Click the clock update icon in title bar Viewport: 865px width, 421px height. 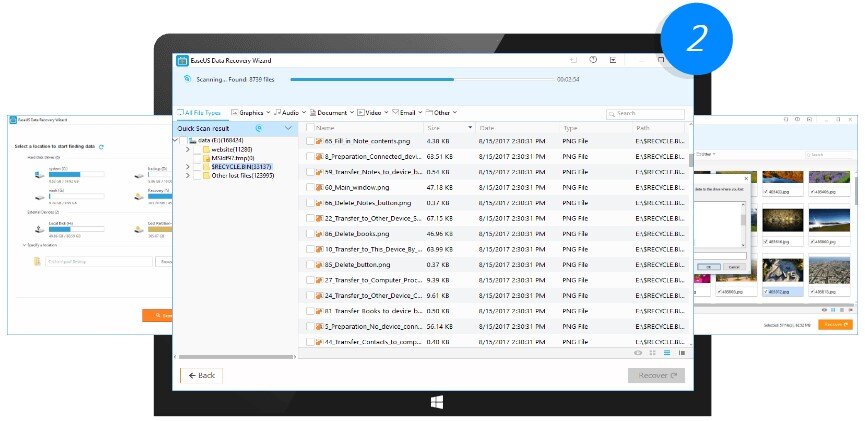(x=593, y=60)
